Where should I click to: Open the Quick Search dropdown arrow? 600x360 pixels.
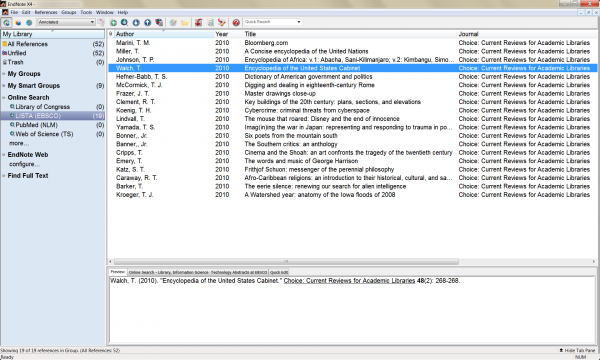point(299,22)
